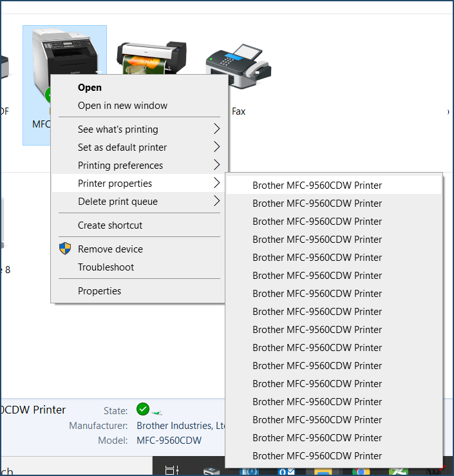Choose Create shortcut from the menu

pos(110,225)
